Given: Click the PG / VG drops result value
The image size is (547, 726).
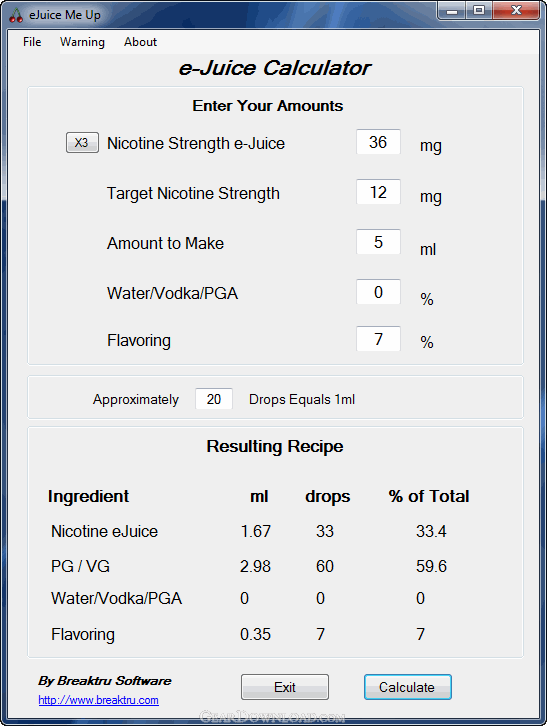Looking at the screenshot, I should click(325, 566).
